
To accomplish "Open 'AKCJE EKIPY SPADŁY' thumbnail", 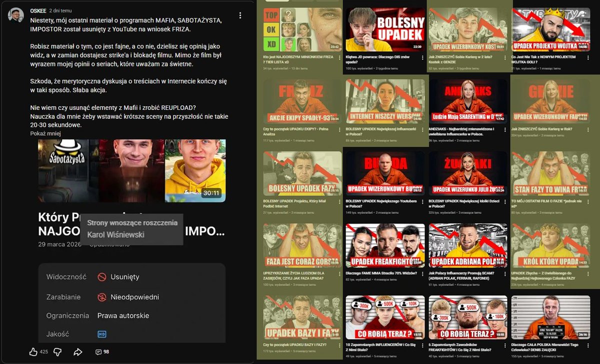I will click(x=302, y=101).
